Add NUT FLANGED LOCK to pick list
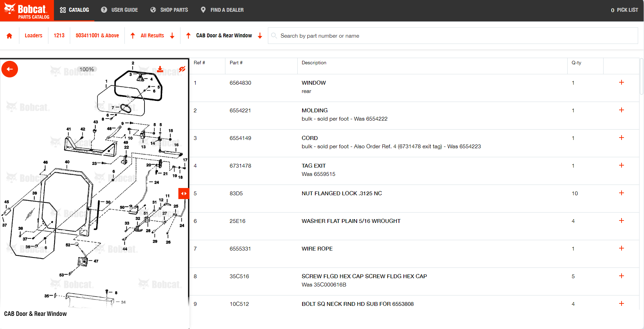 (x=621, y=193)
